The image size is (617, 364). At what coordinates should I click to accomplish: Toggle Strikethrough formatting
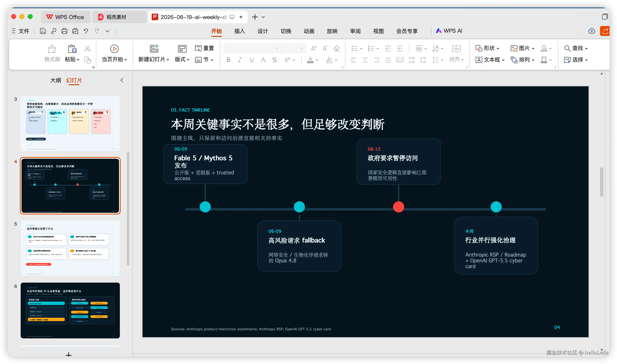click(x=263, y=60)
